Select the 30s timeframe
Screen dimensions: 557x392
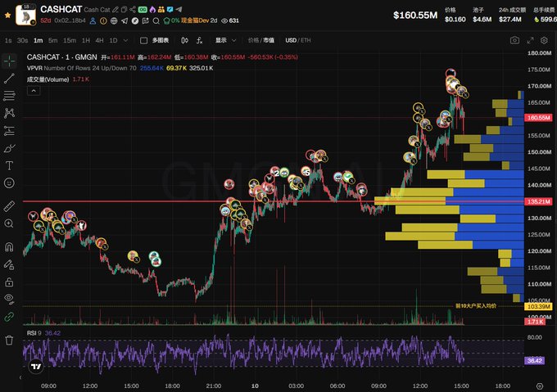[22, 40]
